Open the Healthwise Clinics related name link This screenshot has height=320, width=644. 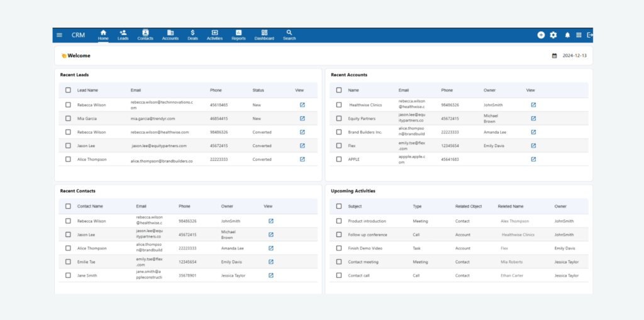[x=518, y=234]
